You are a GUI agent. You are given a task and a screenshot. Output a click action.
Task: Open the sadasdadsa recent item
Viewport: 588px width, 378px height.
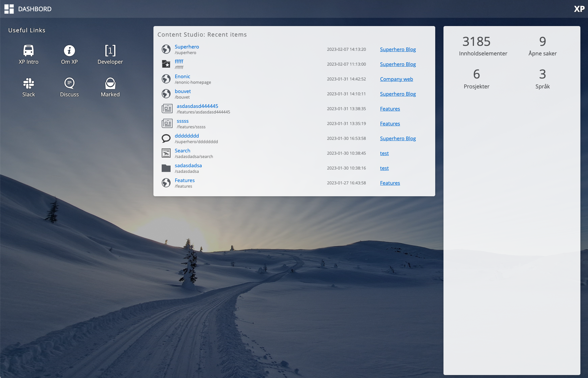click(x=188, y=165)
